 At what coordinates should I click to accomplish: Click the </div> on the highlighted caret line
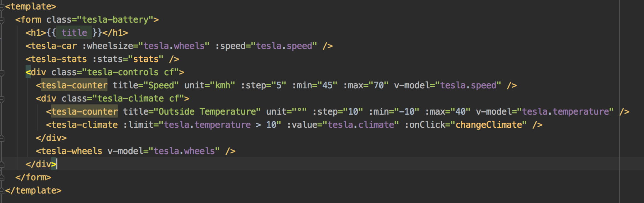click(41, 164)
